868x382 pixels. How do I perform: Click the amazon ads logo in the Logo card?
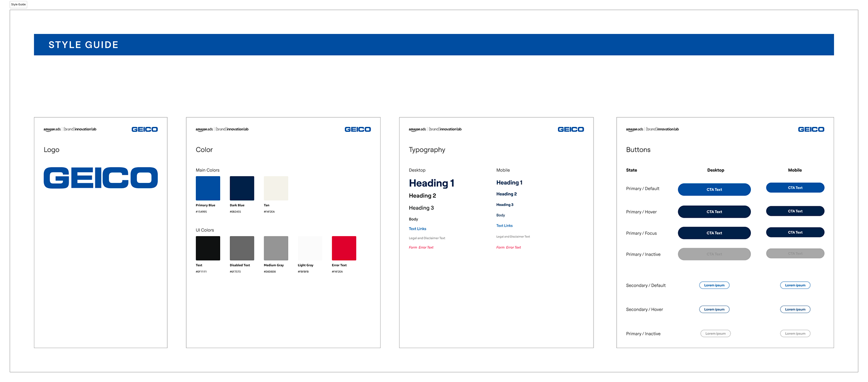coord(52,130)
